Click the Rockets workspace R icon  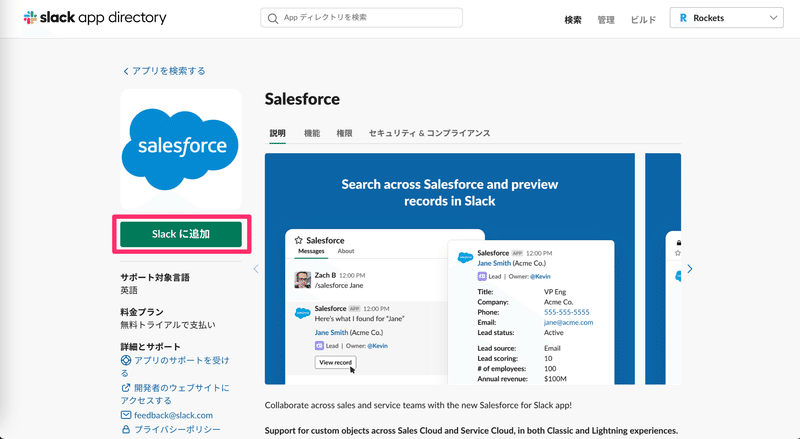[x=683, y=18]
